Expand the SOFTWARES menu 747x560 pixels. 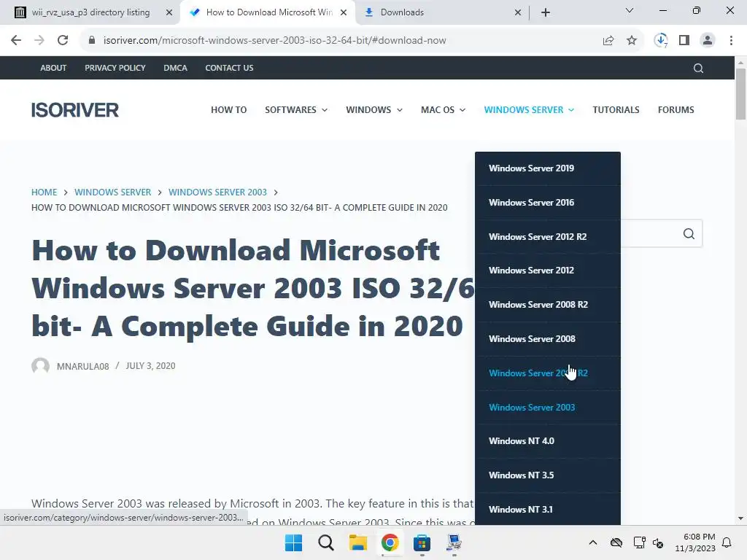(x=296, y=109)
